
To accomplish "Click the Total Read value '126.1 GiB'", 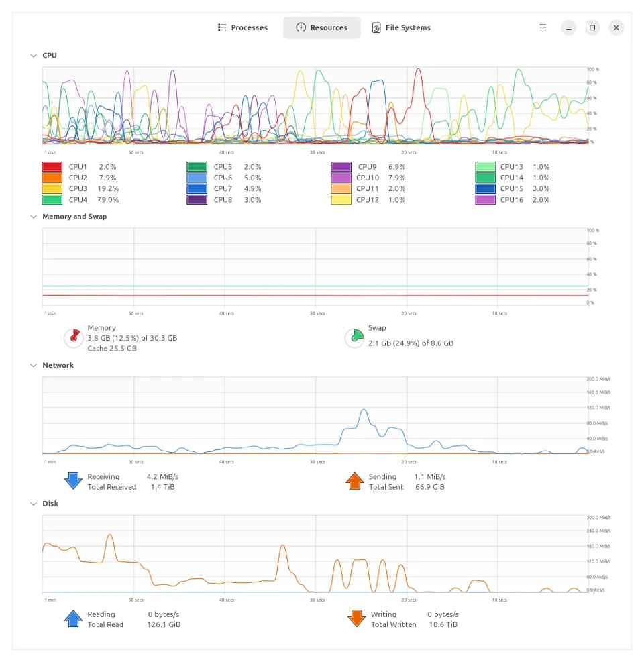I will [164, 624].
